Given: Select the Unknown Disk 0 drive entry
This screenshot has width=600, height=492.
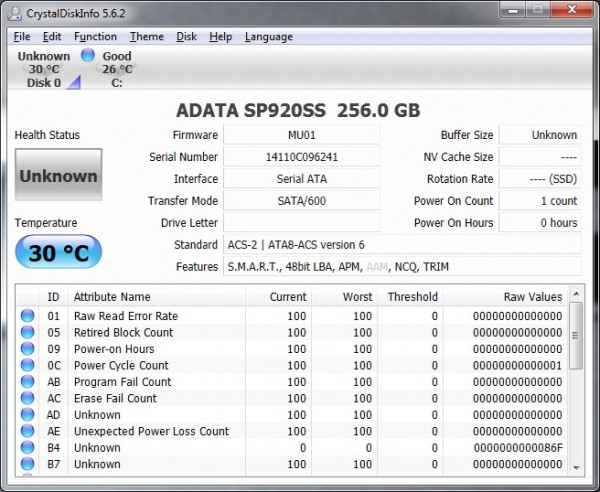Looking at the screenshot, I should tap(44, 69).
